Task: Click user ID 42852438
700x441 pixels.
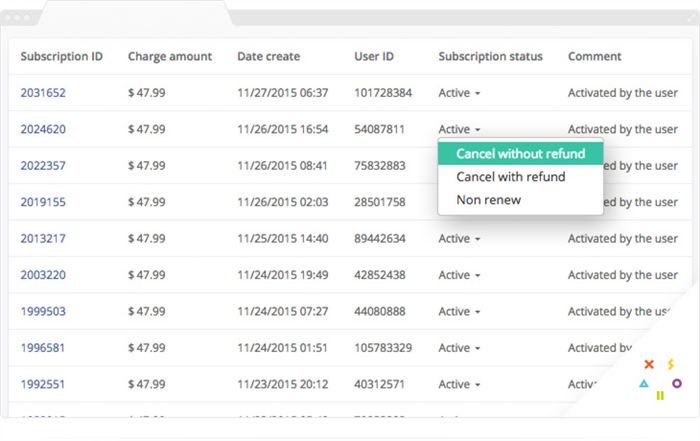Action: (380, 275)
